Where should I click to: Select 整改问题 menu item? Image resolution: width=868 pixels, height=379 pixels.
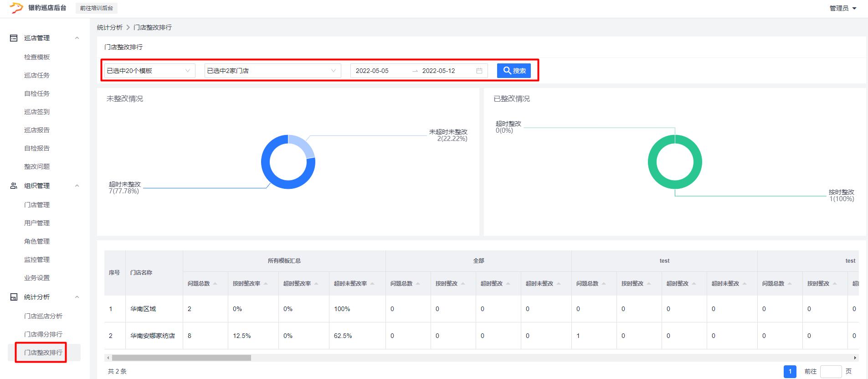tap(37, 166)
